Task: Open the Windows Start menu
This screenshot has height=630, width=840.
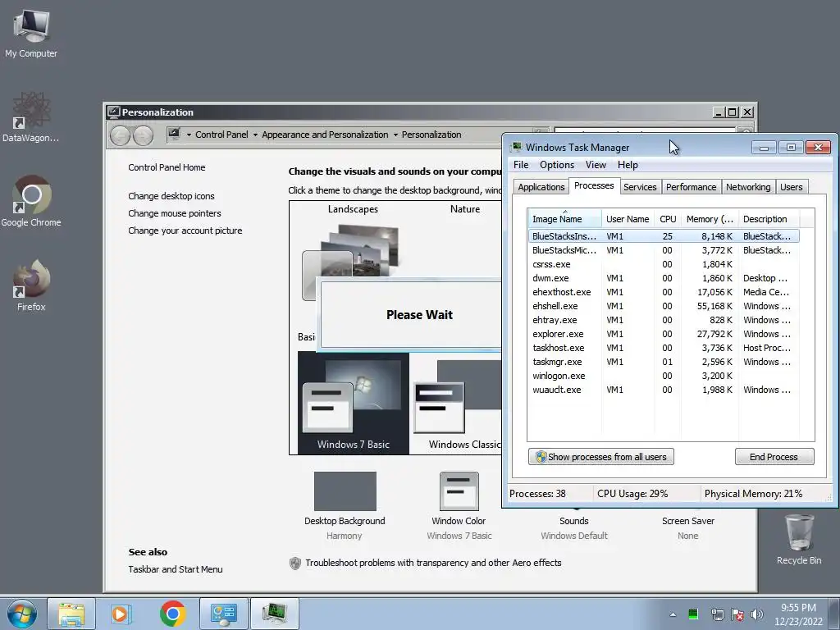Action: point(21,614)
